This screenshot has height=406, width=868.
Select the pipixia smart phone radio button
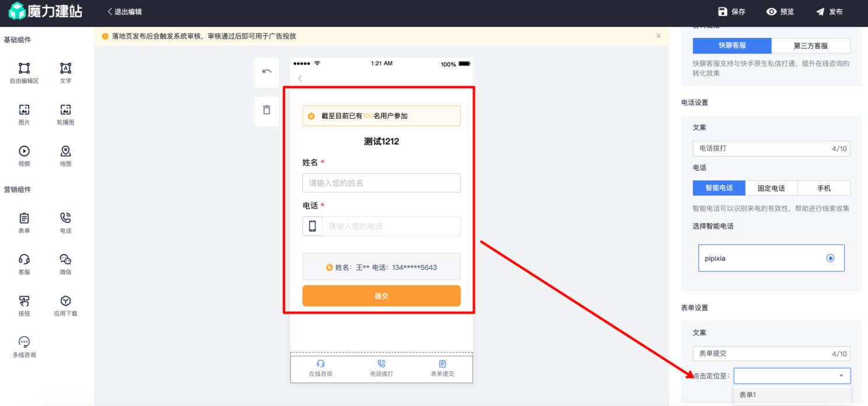[x=830, y=257]
